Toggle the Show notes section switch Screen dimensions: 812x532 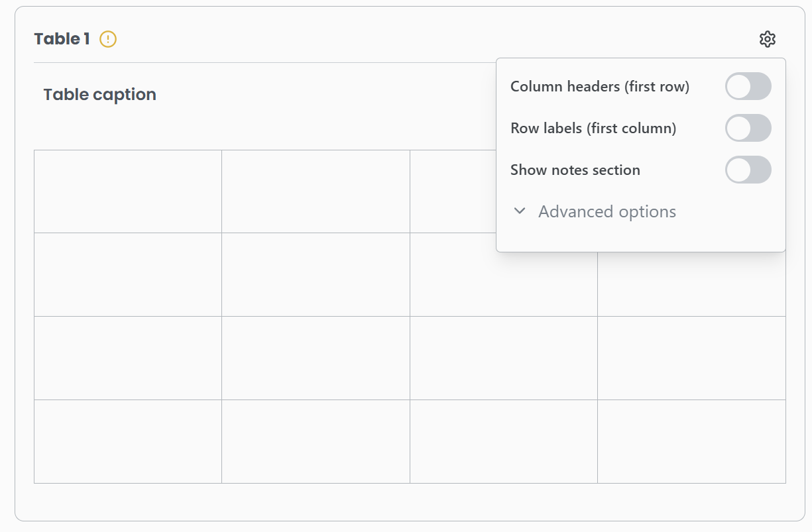pos(748,170)
